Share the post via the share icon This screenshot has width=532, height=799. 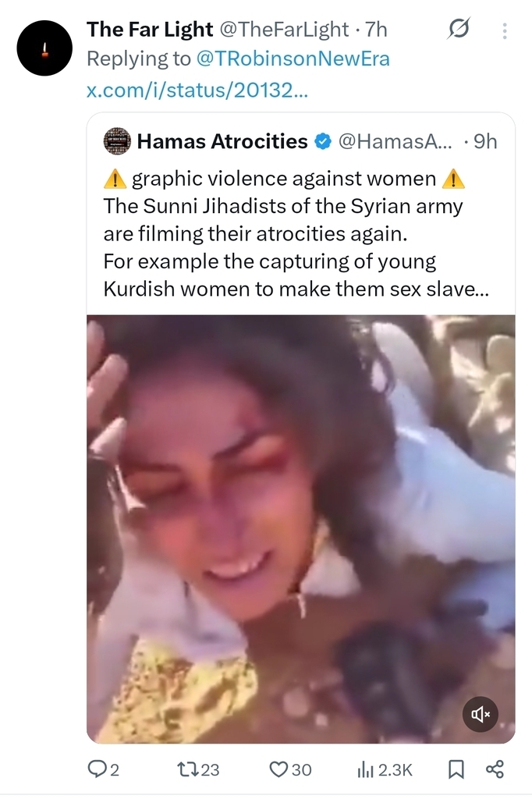click(495, 769)
